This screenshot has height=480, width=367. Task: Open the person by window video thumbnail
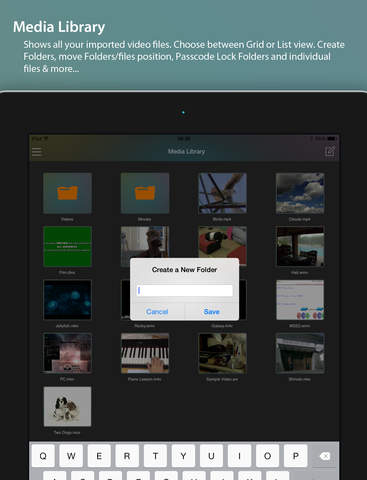(x=145, y=242)
